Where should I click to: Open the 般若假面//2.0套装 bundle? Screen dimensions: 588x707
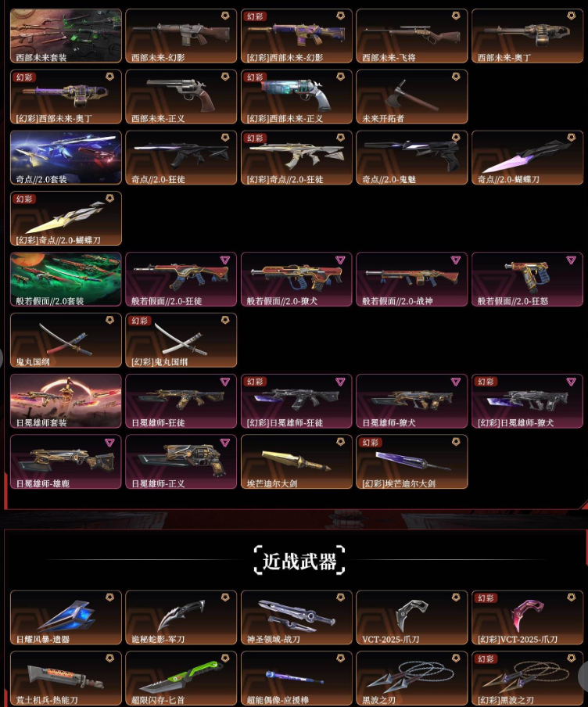66,279
